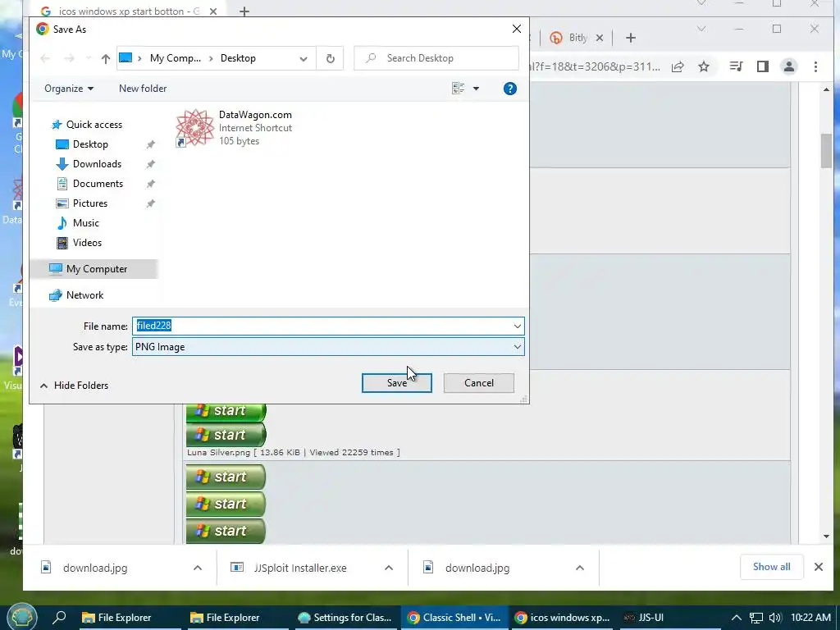Select Network in navigation pane
The width and height of the screenshot is (840, 630).
pos(84,295)
